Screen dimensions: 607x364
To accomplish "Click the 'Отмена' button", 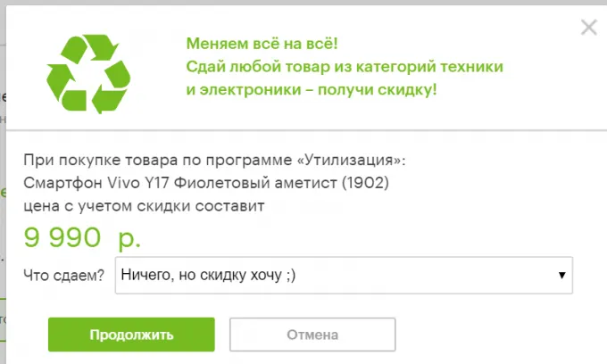I will (312, 335).
